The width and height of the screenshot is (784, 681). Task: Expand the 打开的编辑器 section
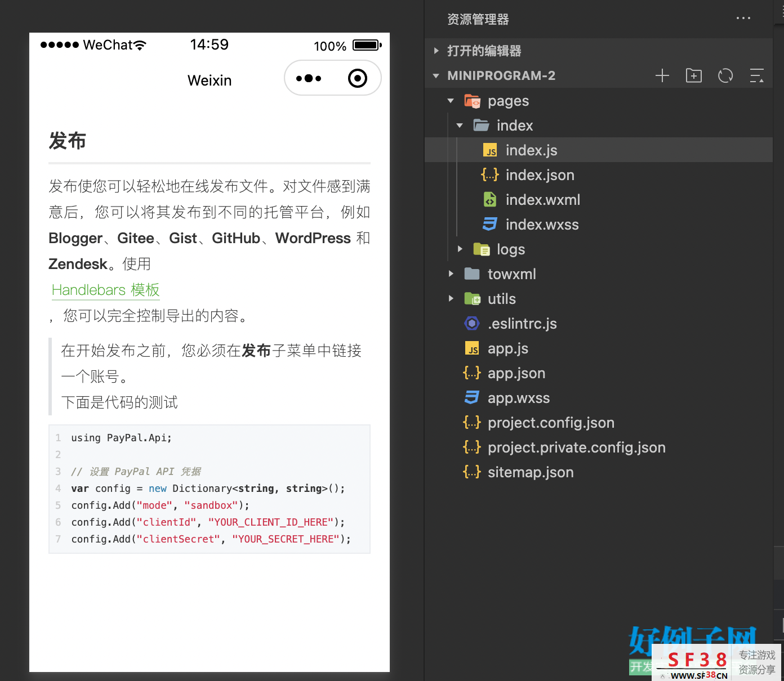click(436, 51)
